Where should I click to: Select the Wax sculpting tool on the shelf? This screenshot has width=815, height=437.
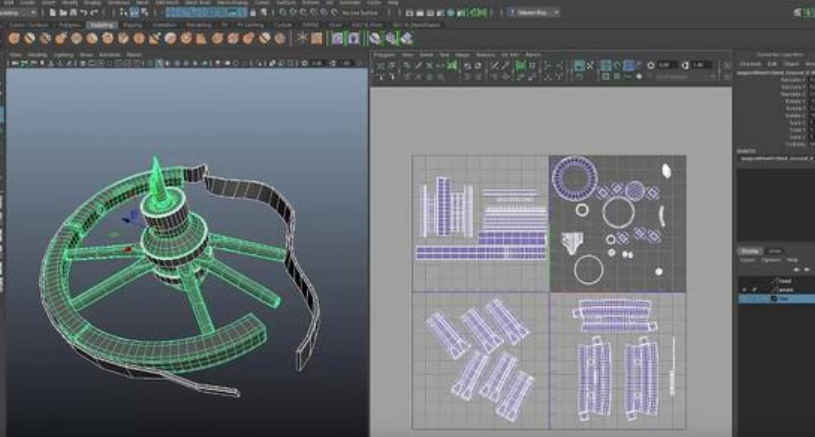(x=170, y=38)
